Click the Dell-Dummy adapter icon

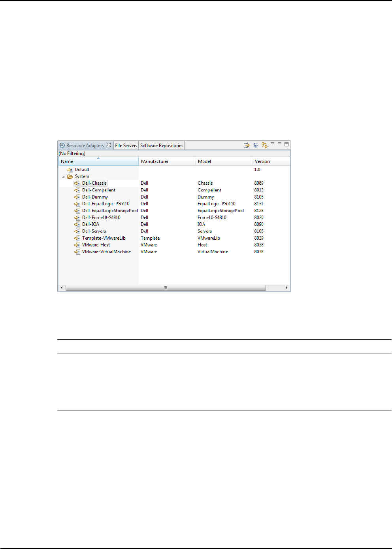[x=77, y=197]
